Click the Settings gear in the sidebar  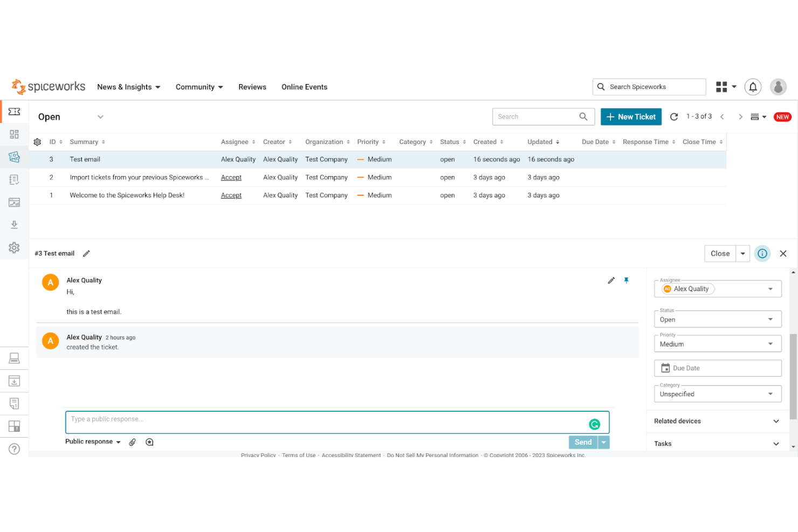[14, 247]
